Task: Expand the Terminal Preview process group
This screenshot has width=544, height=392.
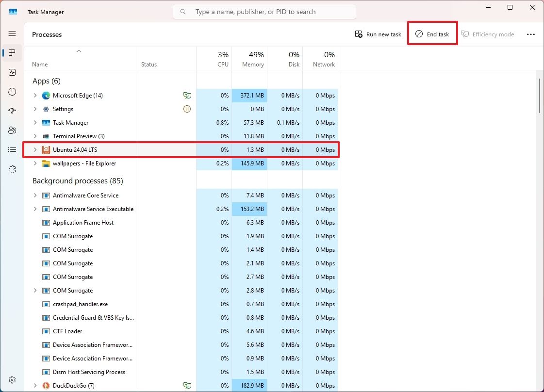Action: pos(34,136)
